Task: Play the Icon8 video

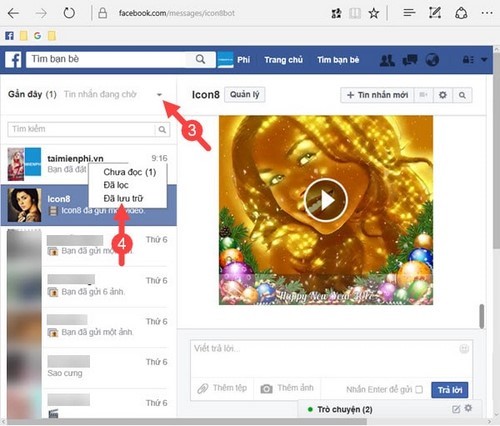Action: coord(326,200)
